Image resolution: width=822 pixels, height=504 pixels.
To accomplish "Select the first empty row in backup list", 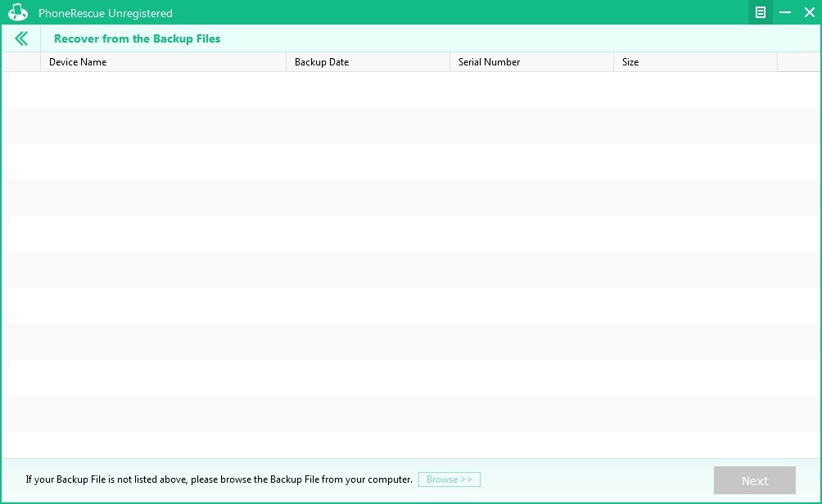I will point(409,90).
